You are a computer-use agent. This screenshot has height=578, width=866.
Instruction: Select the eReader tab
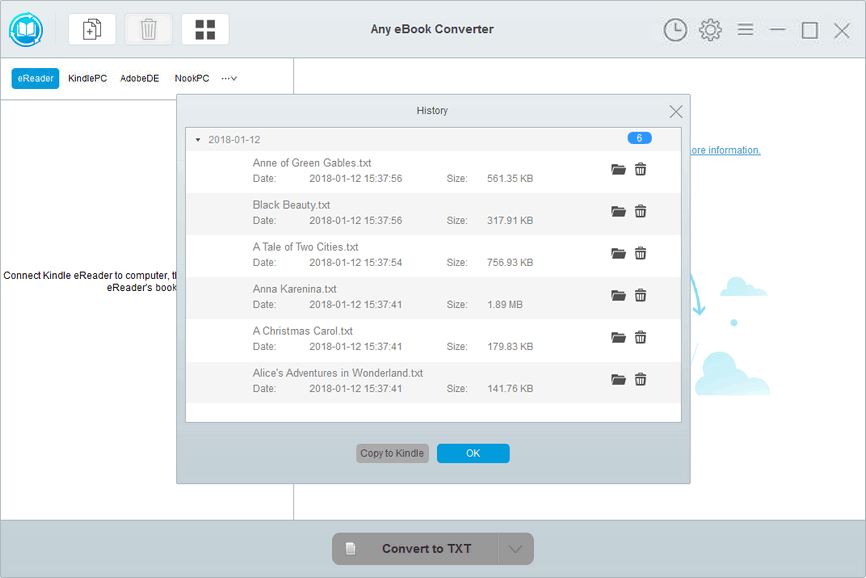coord(35,78)
